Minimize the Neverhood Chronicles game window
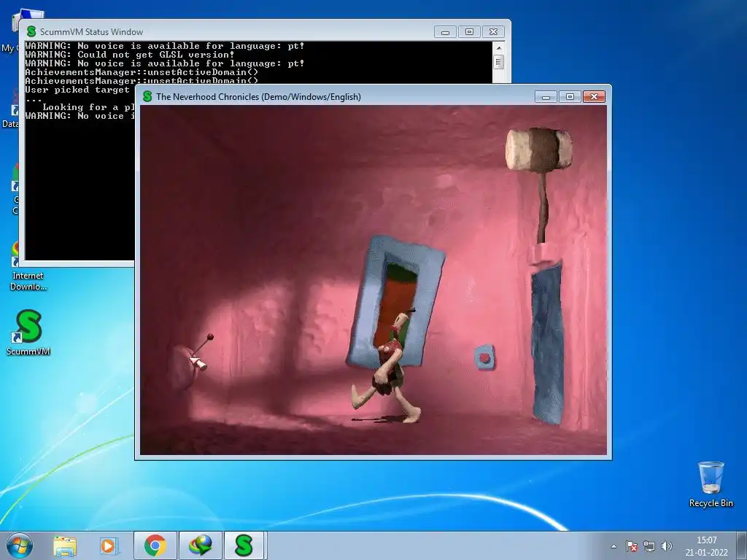The width and height of the screenshot is (747, 560). (x=546, y=97)
